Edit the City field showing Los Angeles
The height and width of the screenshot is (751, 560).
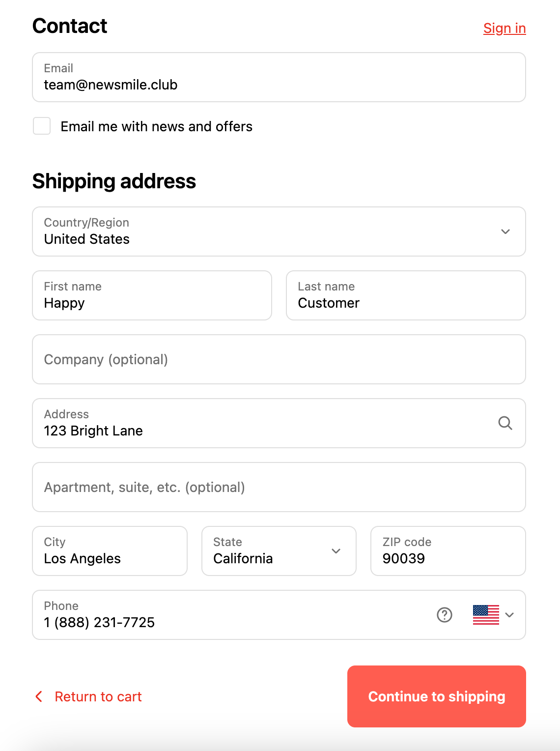(110, 551)
